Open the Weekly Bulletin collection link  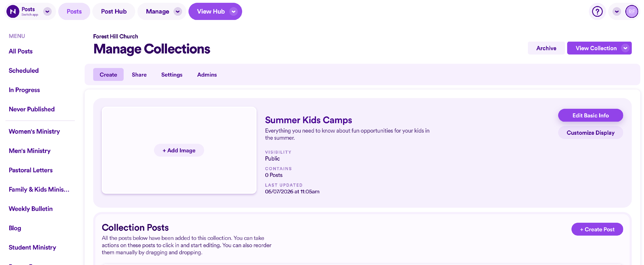(31, 209)
